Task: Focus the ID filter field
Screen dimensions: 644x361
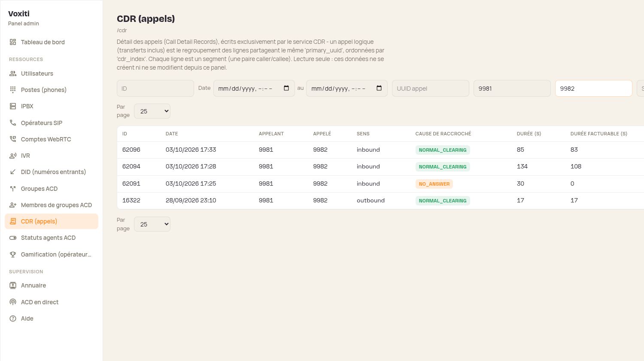Action: coord(155,89)
